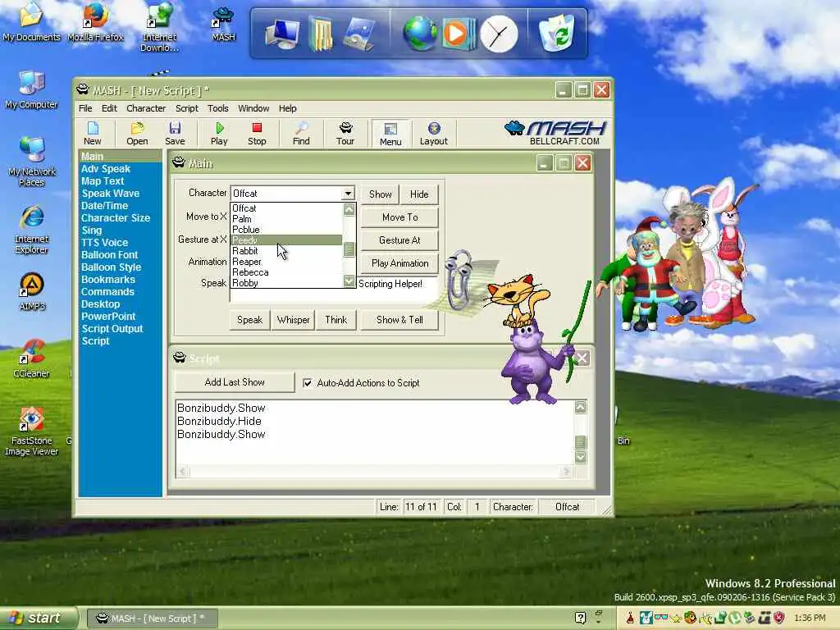Image resolution: width=840 pixels, height=630 pixels.
Task: Open the Script menu
Action: tap(186, 108)
